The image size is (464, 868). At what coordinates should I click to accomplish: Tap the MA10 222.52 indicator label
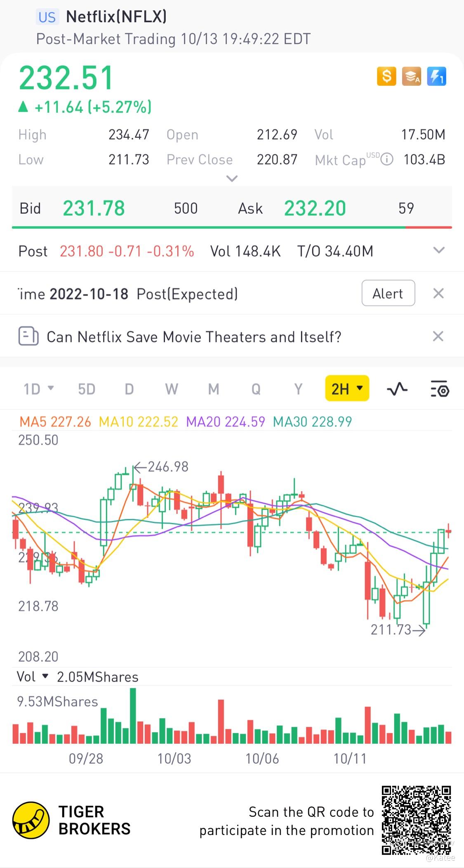click(x=139, y=421)
